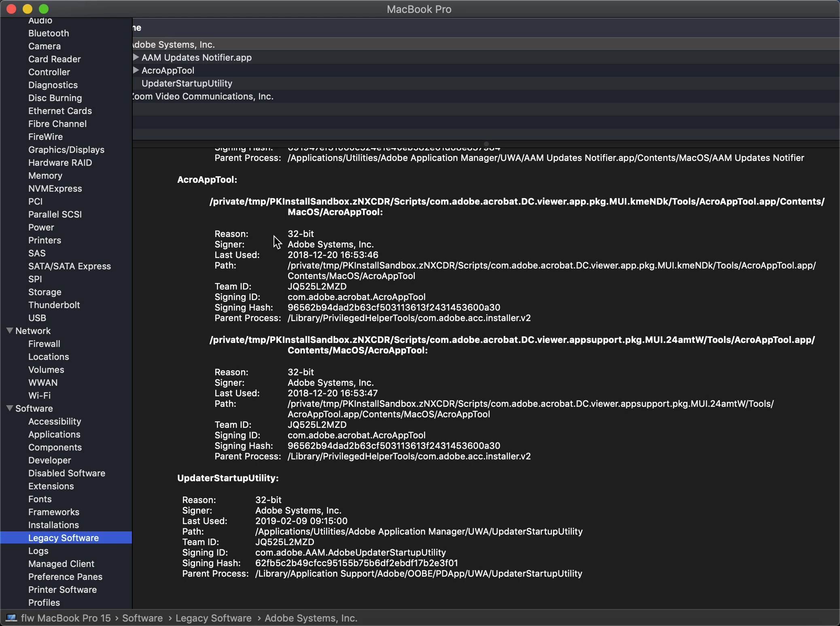840x626 pixels.
Task: Open Disabled Software in sidebar
Action: click(x=67, y=473)
